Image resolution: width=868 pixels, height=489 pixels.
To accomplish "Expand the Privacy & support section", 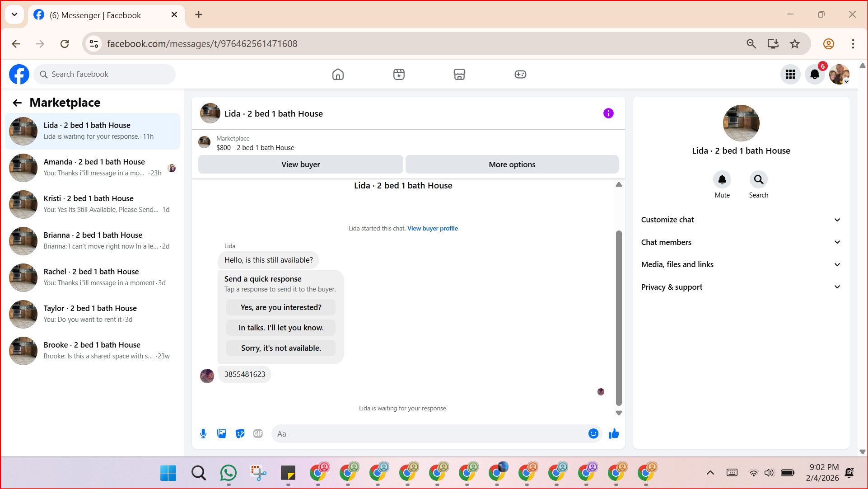I will (741, 287).
